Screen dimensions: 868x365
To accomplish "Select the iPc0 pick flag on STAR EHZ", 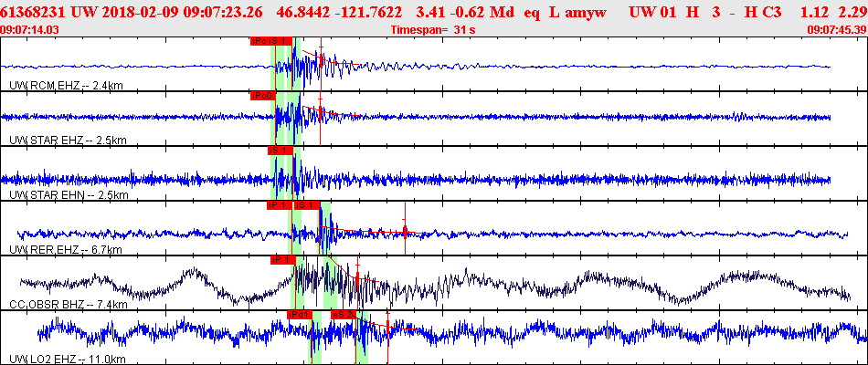I will (262, 96).
